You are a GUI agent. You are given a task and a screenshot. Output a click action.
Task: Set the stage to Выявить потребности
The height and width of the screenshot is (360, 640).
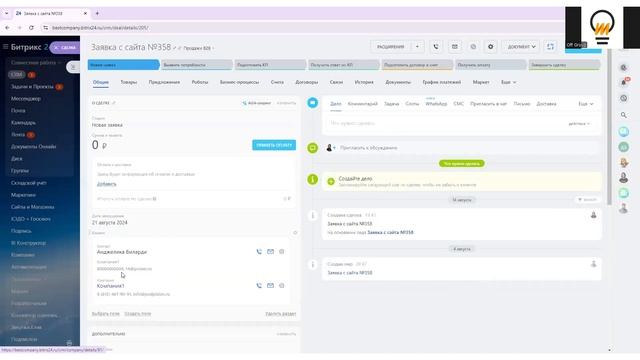197,64
